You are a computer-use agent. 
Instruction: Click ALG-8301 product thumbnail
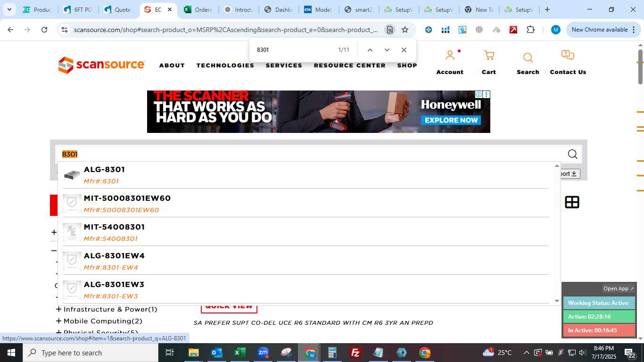(x=72, y=175)
